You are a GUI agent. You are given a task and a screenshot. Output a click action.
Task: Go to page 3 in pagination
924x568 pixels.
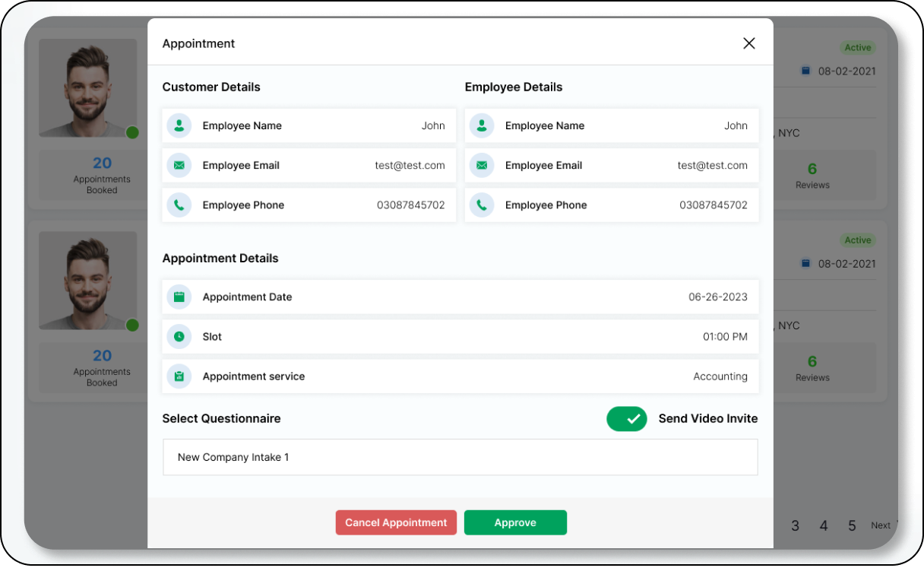coord(796,525)
